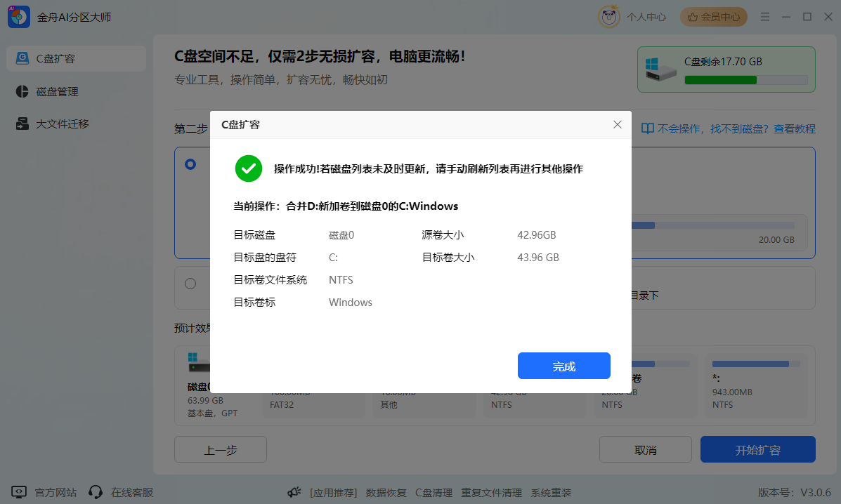The width and height of the screenshot is (841, 504).
Task: Select the second expansion option radio button
Action: tap(190, 284)
